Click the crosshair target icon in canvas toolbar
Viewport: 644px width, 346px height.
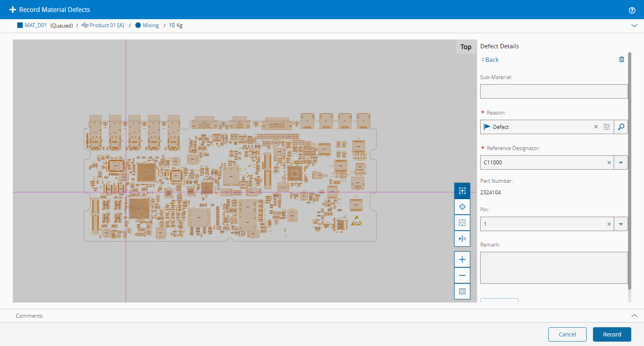(x=462, y=207)
